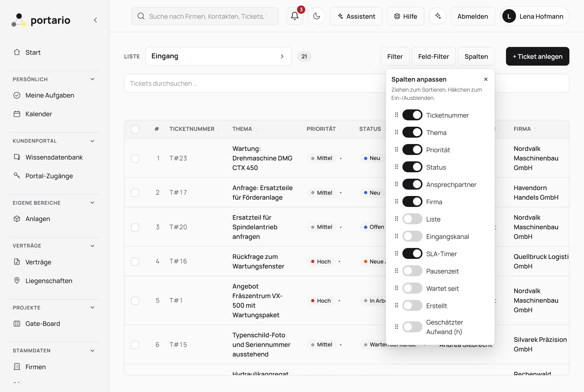Tick the select-all checkbox in table header
This screenshot has height=392, width=584.
point(135,129)
